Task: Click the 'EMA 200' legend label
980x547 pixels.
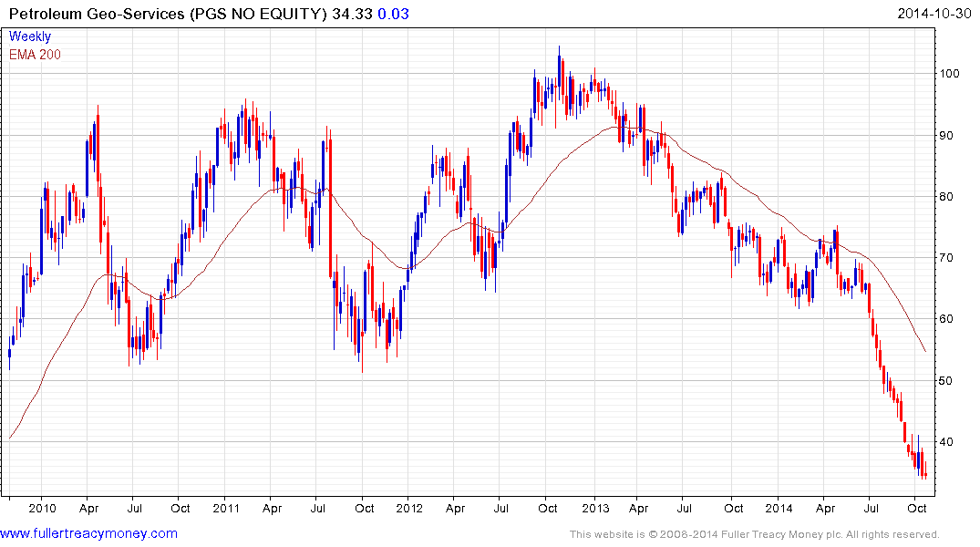Action: click(x=35, y=55)
